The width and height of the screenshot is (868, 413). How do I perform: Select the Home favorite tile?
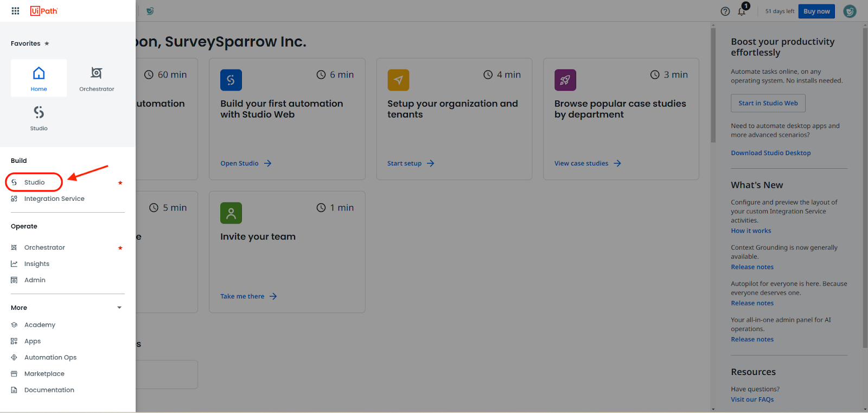pyautogui.click(x=39, y=78)
